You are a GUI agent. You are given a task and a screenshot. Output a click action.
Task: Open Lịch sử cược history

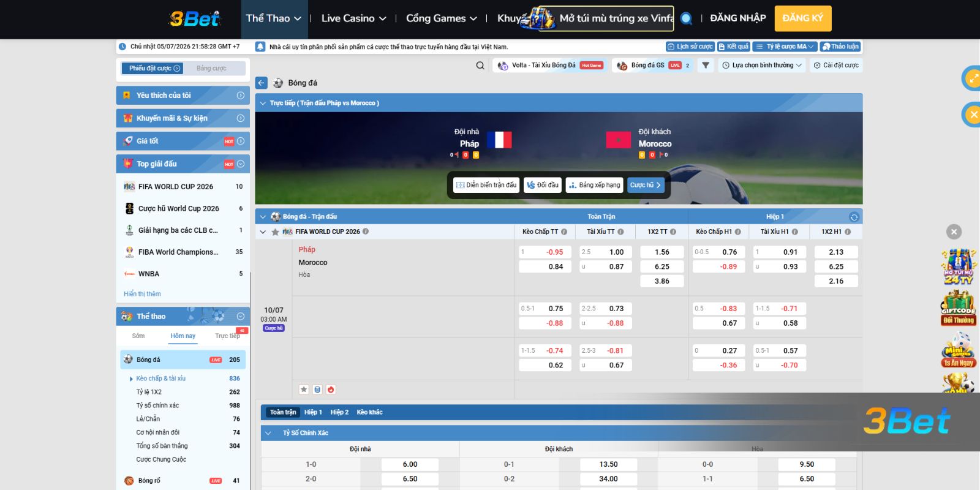tap(690, 47)
